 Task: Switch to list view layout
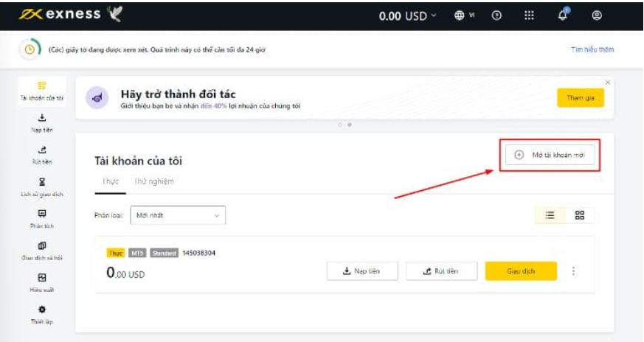pos(550,215)
